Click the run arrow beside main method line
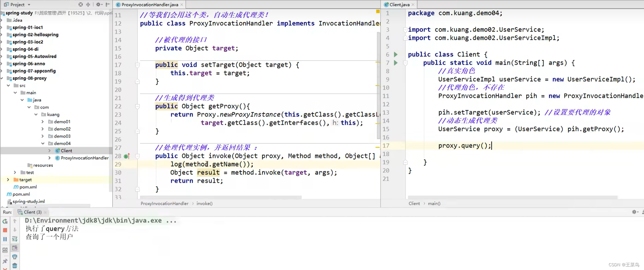Viewport: 644px width, 270px height. pyautogui.click(x=396, y=63)
